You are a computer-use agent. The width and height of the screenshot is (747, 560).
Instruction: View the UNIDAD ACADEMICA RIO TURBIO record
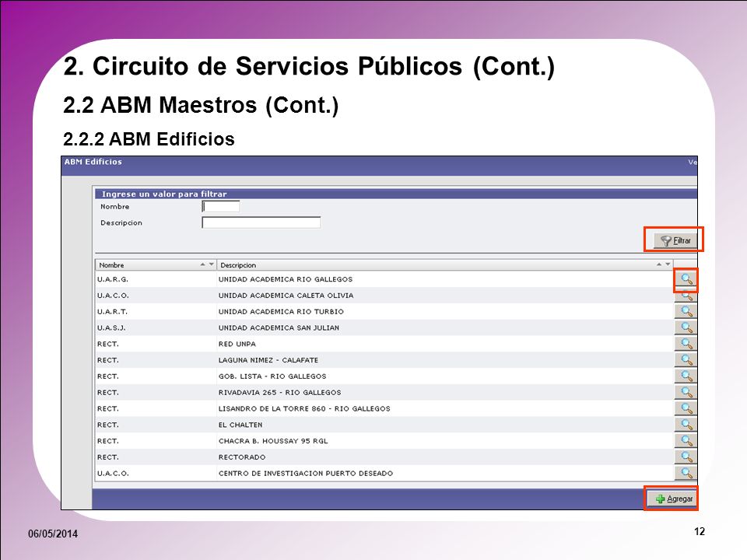(x=686, y=311)
